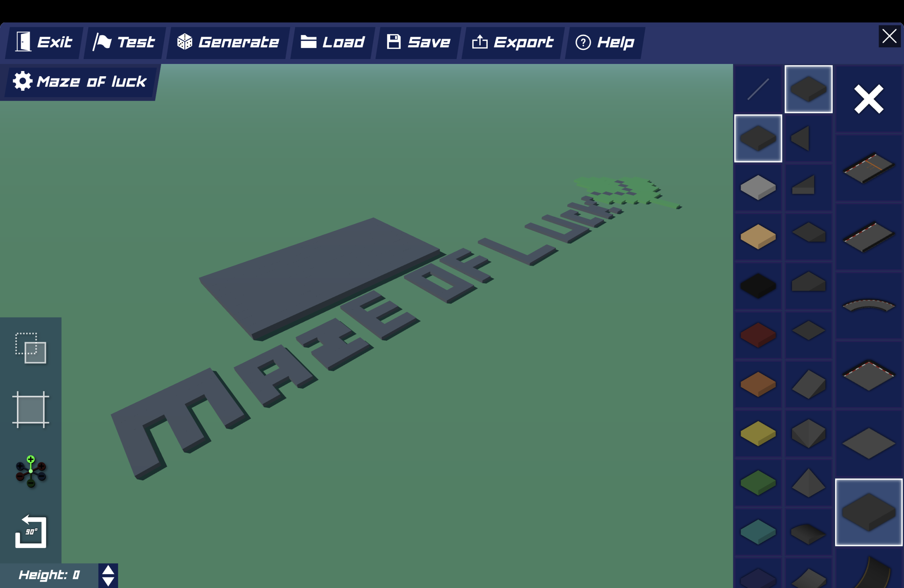This screenshot has height=588, width=904.
Task: Select the checkered start-line road tile
Action: (x=869, y=166)
